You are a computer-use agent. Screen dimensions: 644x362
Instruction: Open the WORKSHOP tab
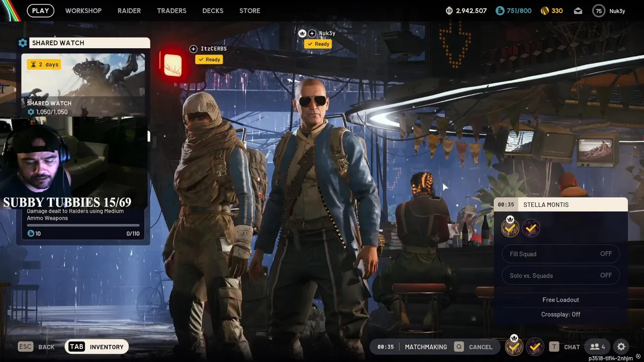[x=83, y=11]
